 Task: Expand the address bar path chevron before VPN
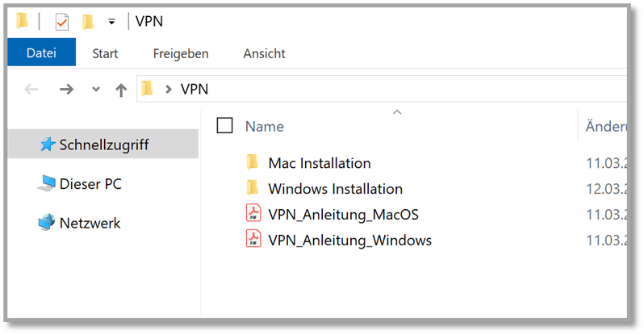tap(168, 90)
